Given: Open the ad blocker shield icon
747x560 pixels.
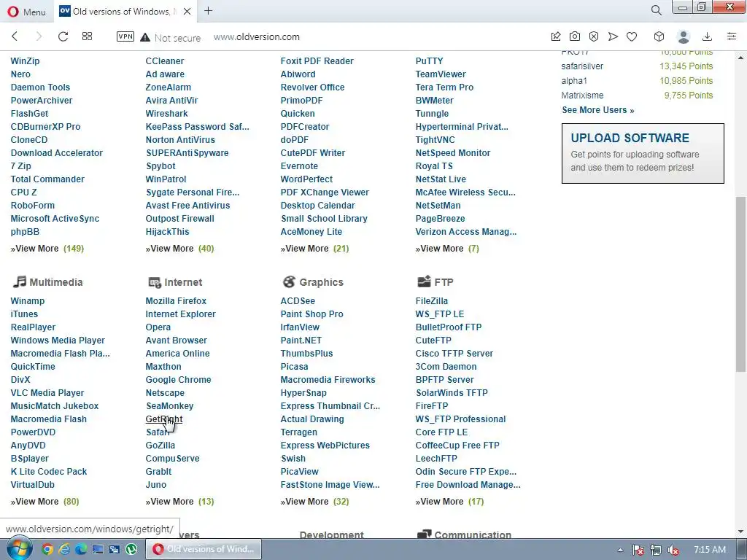Looking at the screenshot, I should coord(594,36).
